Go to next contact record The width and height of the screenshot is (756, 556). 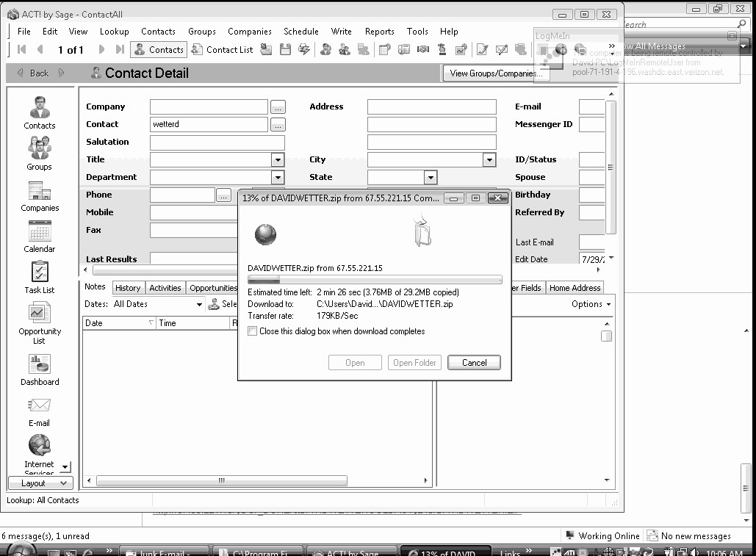(x=101, y=49)
